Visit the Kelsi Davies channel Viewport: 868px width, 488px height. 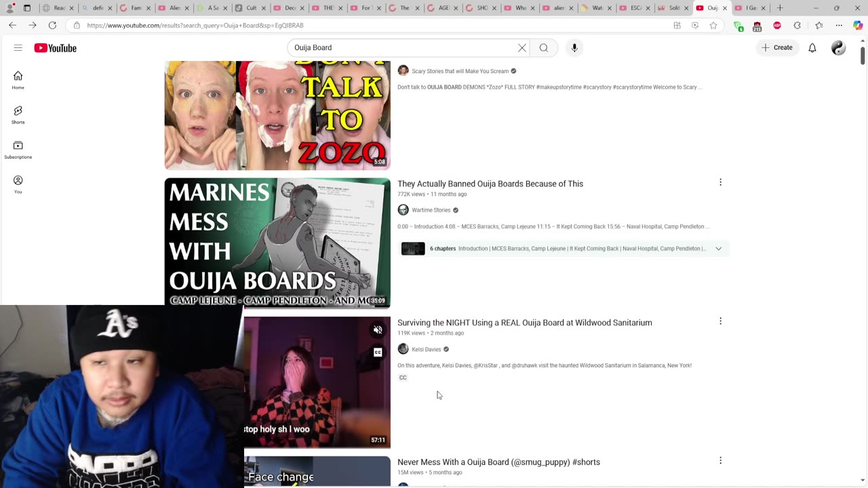pos(427,349)
